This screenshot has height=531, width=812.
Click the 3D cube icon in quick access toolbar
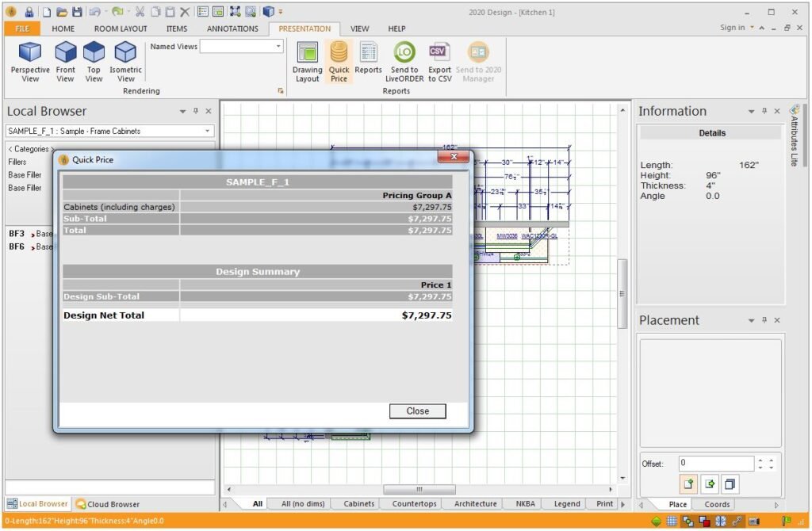[x=268, y=11]
